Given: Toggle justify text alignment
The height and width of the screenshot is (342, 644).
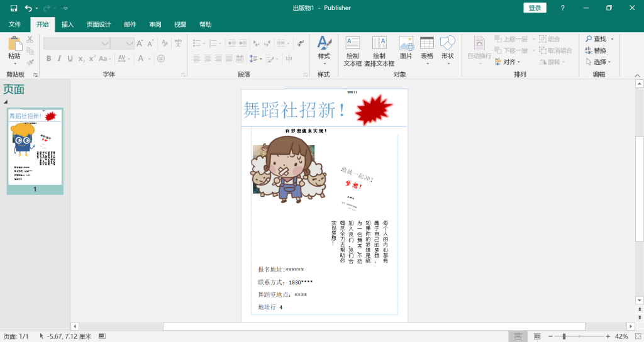Looking at the screenshot, I should (x=229, y=58).
